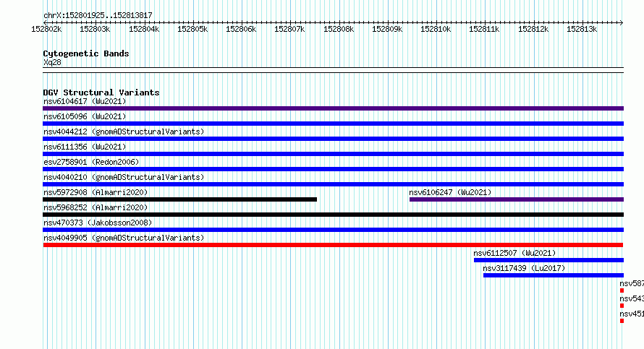Click the Xq28 cytogenetic band bar
644x349 pixels.
(333, 70)
